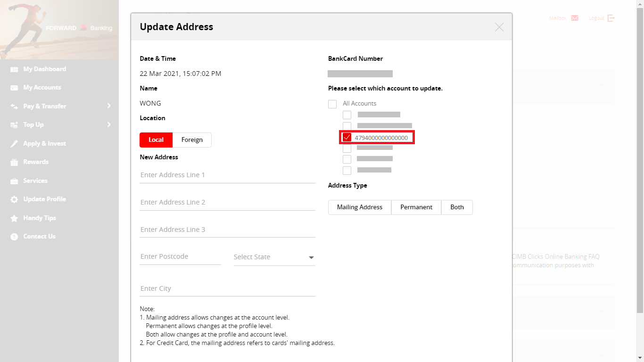Open My Dashboard from the sidebar icon

click(14, 69)
